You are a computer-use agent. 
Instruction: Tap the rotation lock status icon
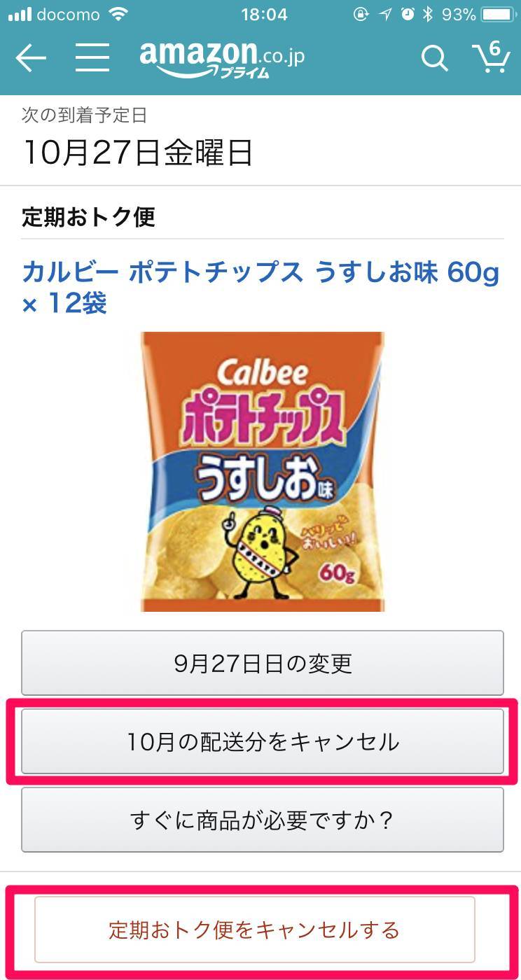pos(361,15)
